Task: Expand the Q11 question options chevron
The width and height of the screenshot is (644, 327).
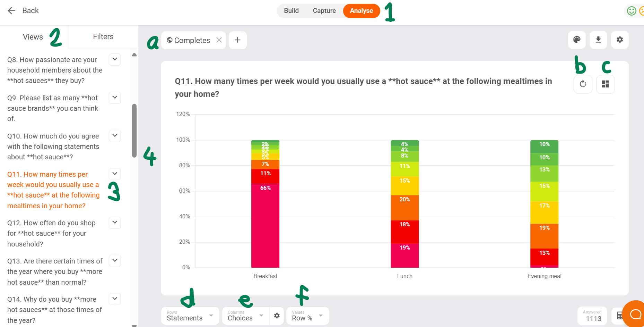Action: [x=114, y=174]
